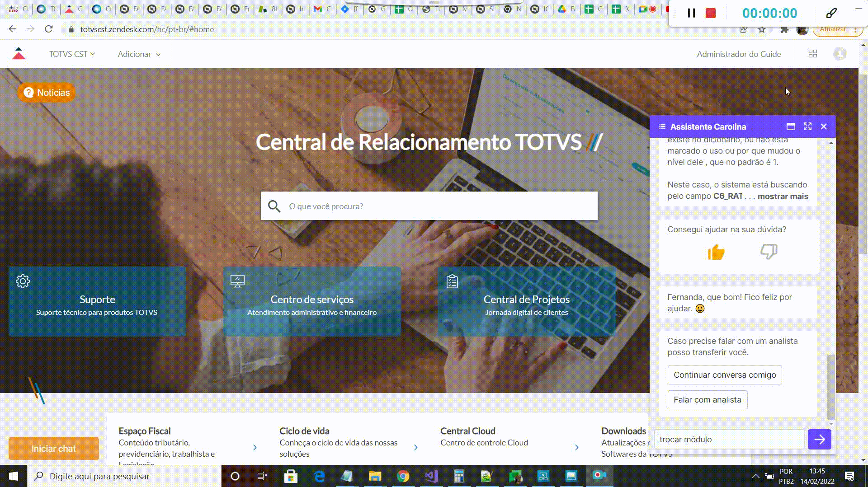Bookmark this page with the star icon
Viewport: 868px width, 487px height.
[762, 29]
